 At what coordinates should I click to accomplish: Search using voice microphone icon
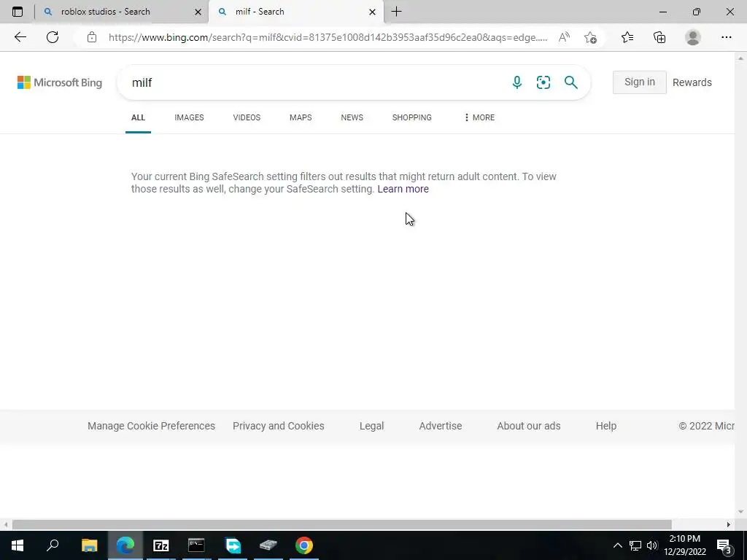(x=517, y=82)
